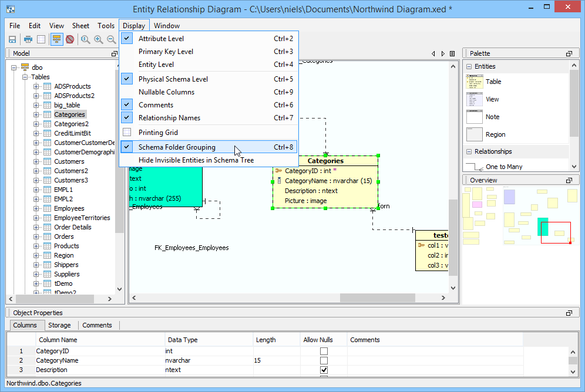Viewport: 585px width, 392px height.
Task: Select the Zoom Out magnifier icon
Action: point(112,39)
